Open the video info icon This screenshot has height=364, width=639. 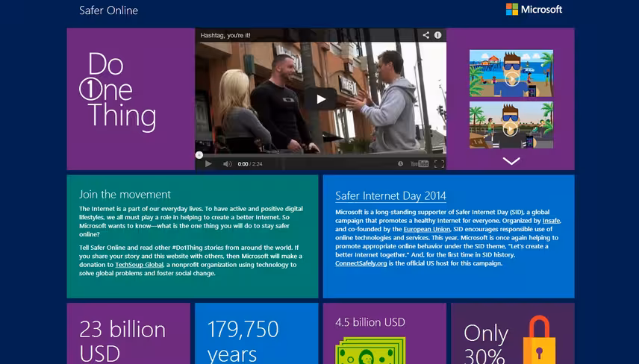click(x=437, y=35)
